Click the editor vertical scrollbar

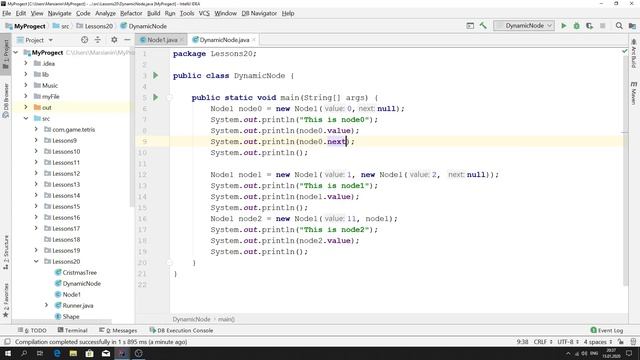pyautogui.click(x=625, y=170)
